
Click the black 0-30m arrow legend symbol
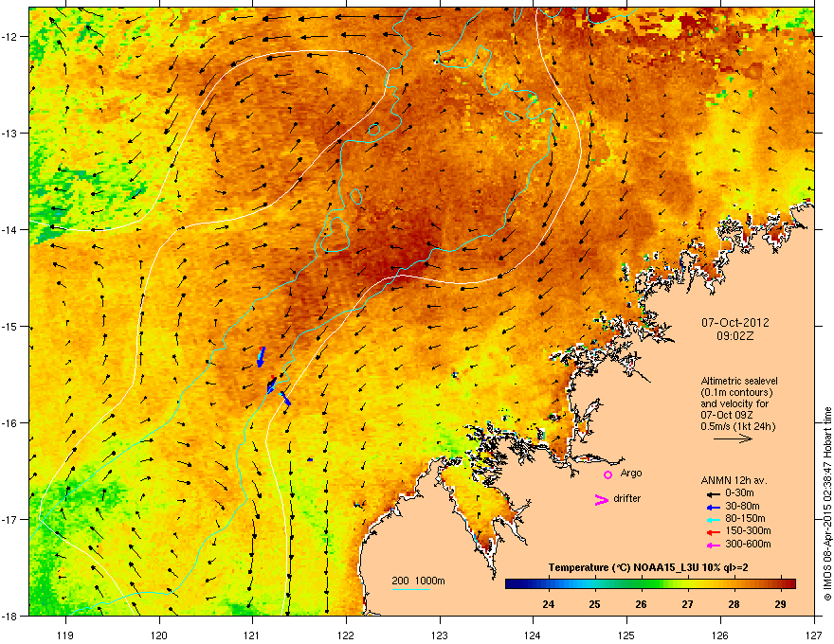713,493
